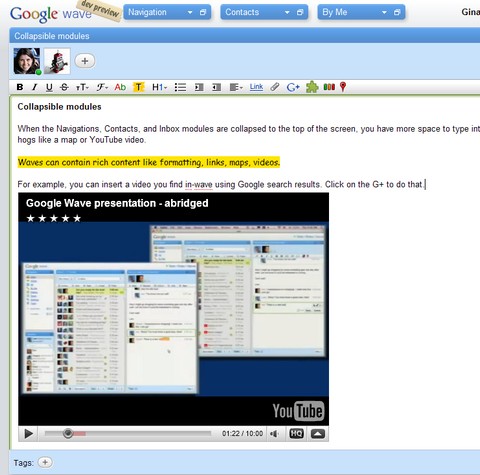The height and width of the screenshot is (475, 480).
Task: Change text color with Ab icon
Action: click(x=120, y=87)
